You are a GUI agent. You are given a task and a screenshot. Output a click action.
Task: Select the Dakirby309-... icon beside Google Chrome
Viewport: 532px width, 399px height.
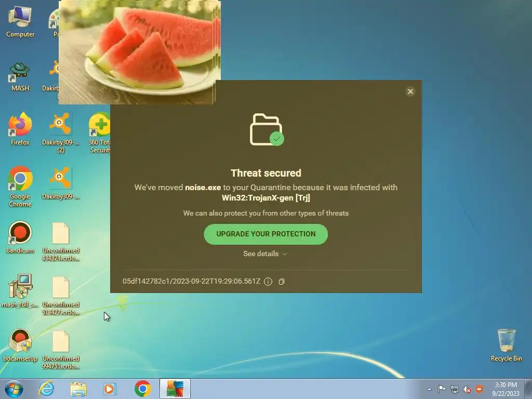click(x=60, y=182)
